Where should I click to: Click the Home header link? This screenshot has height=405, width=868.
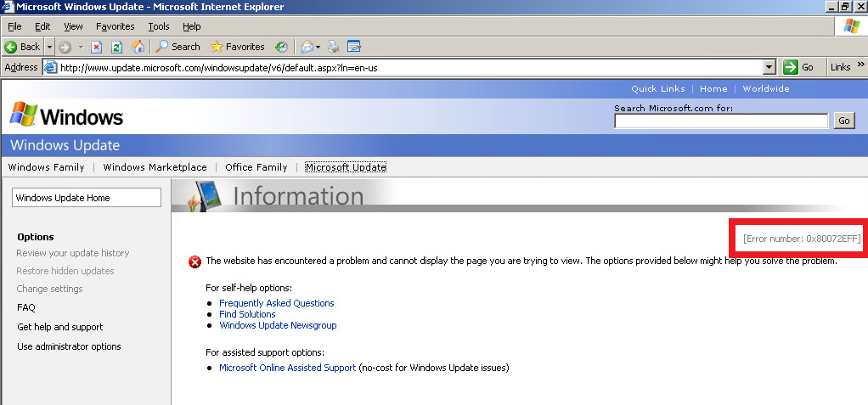tap(713, 88)
